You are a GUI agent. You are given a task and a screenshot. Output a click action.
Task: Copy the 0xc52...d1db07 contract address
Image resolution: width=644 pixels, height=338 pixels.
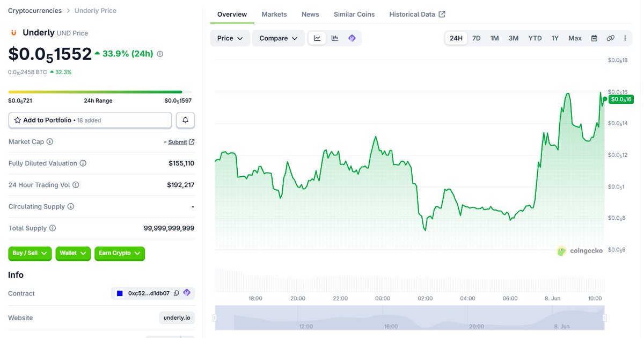click(176, 293)
